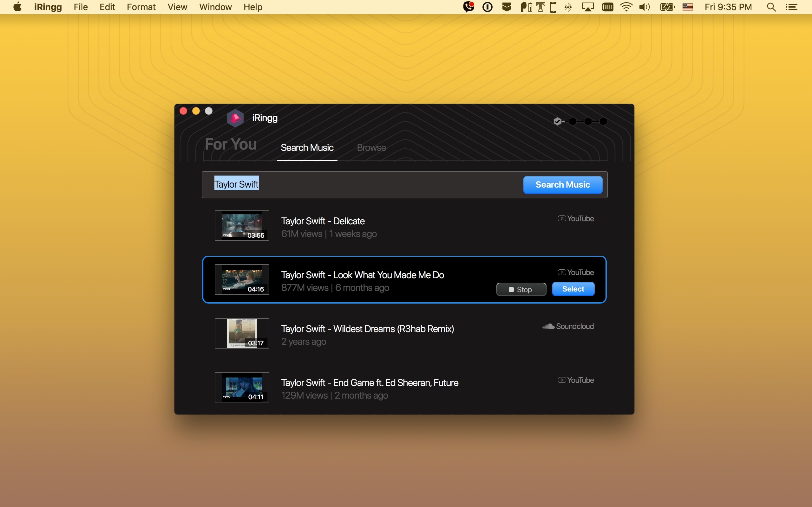Open the Wi-Fi status menu

[626, 7]
